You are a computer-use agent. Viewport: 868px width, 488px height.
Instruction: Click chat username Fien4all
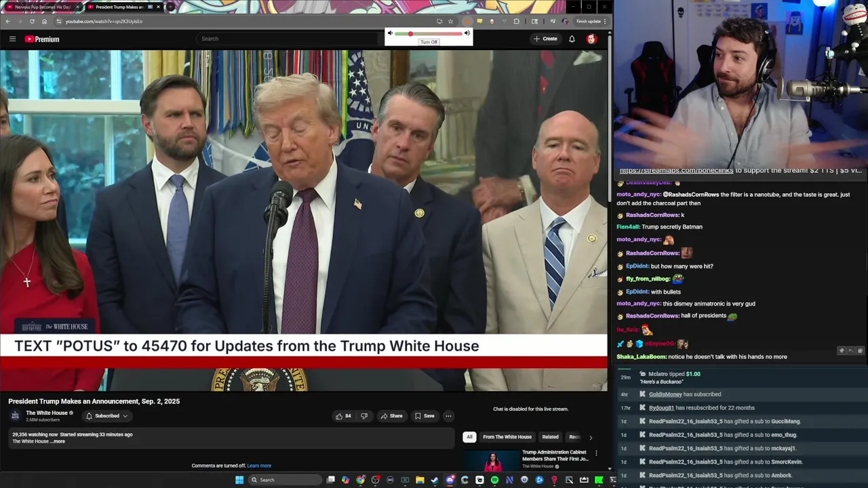(x=627, y=227)
